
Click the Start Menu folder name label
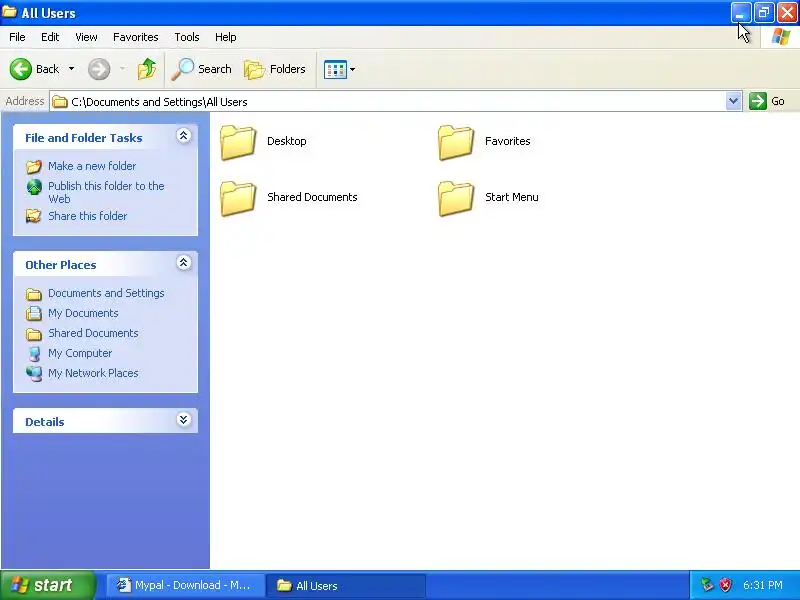tap(512, 197)
